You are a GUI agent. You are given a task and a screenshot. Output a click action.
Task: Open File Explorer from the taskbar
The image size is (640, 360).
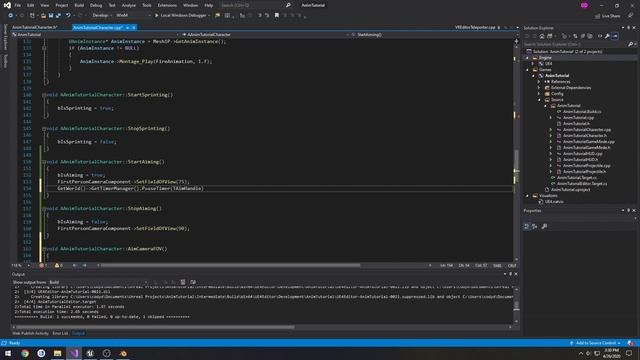(58, 353)
